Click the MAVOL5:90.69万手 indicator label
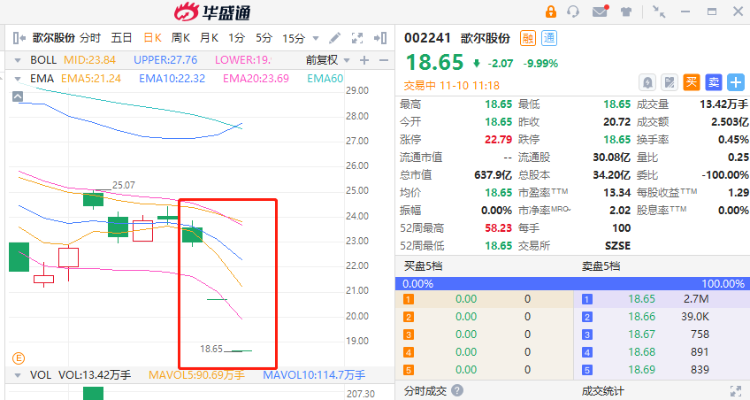The width and height of the screenshot is (750, 400). (197, 375)
